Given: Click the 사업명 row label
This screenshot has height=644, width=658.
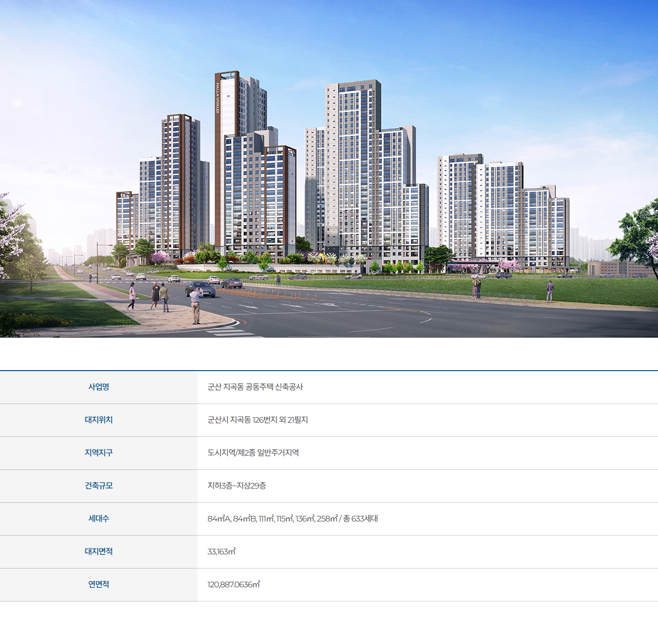Looking at the screenshot, I should (x=99, y=387).
